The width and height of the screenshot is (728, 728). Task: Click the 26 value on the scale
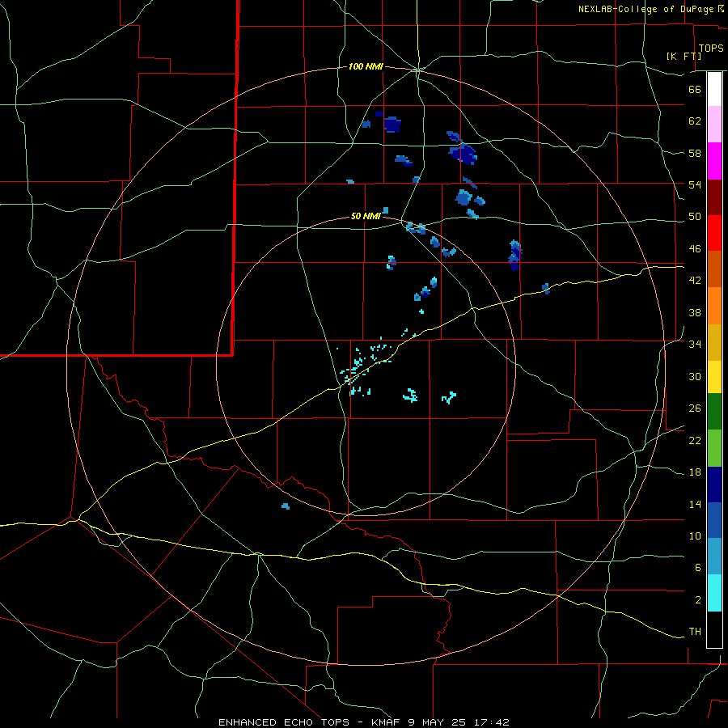[x=695, y=408]
